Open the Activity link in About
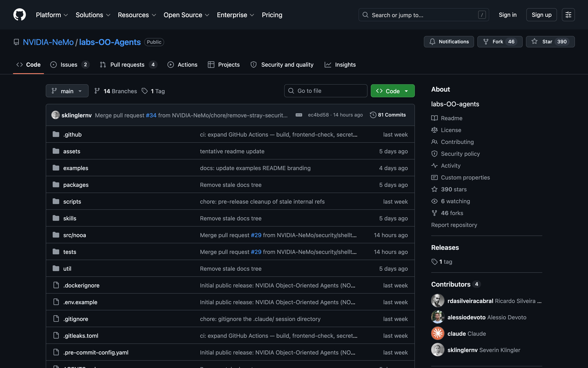The width and height of the screenshot is (588, 368). pyautogui.click(x=446, y=166)
